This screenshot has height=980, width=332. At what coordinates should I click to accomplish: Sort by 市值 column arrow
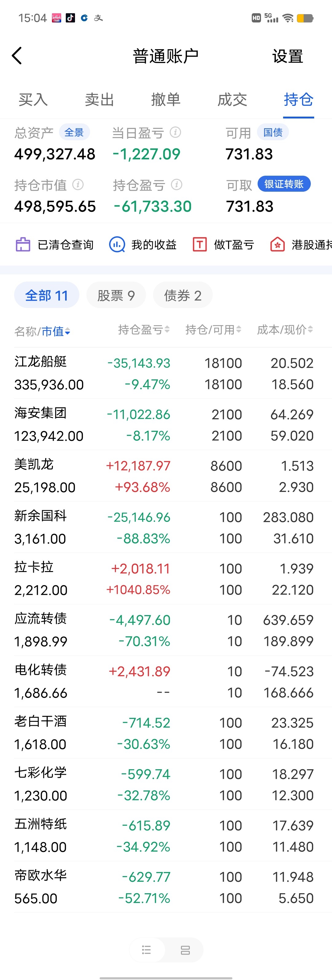pyautogui.click(x=67, y=332)
